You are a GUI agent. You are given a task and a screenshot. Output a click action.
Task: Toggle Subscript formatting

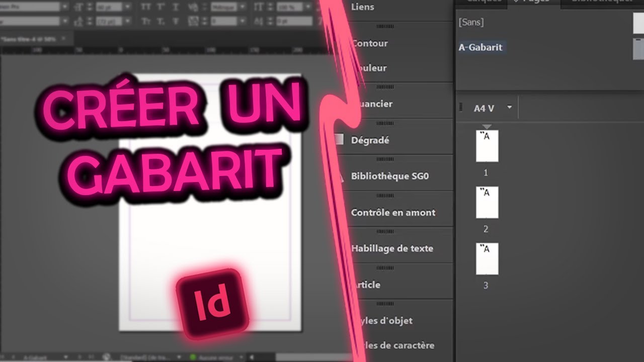pyautogui.click(x=161, y=21)
